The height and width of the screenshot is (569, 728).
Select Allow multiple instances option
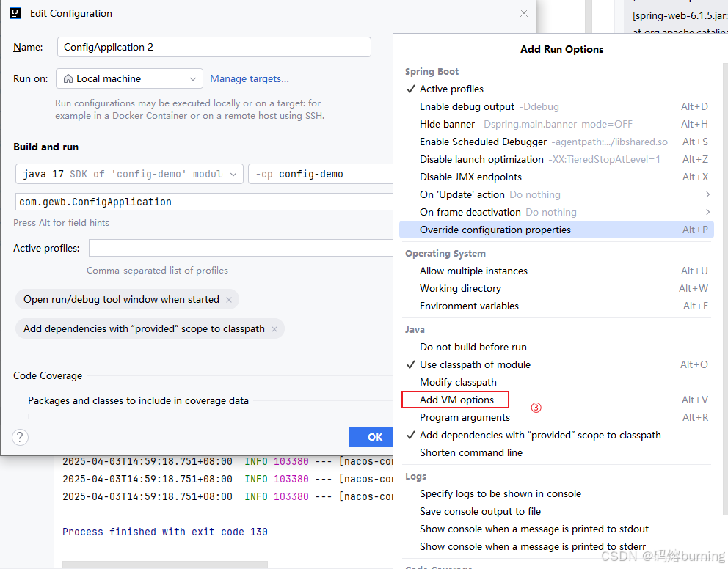coord(556,271)
